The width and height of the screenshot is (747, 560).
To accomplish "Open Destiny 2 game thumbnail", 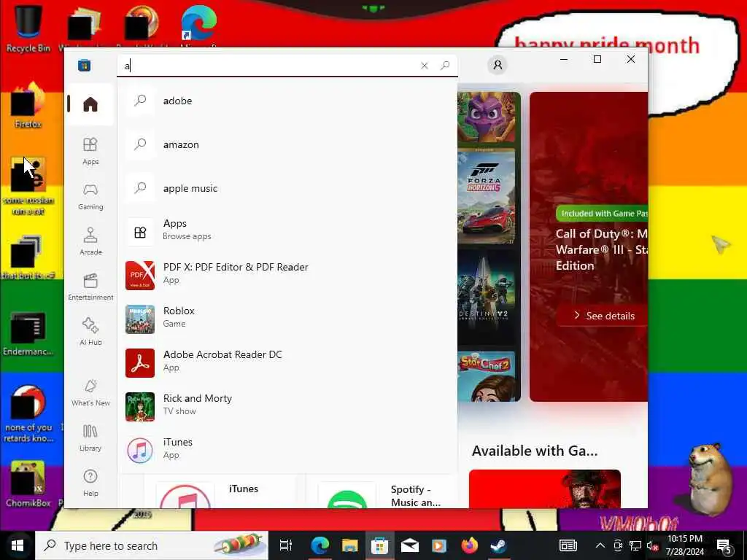I will pos(487,297).
